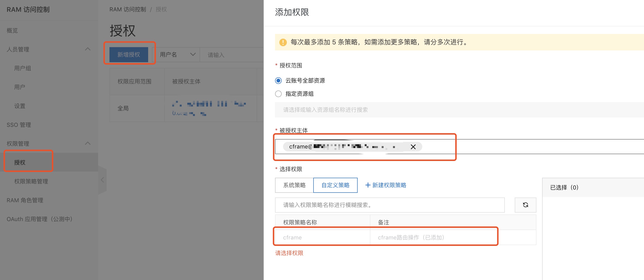Click the refresh policy list icon

(525, 205)
